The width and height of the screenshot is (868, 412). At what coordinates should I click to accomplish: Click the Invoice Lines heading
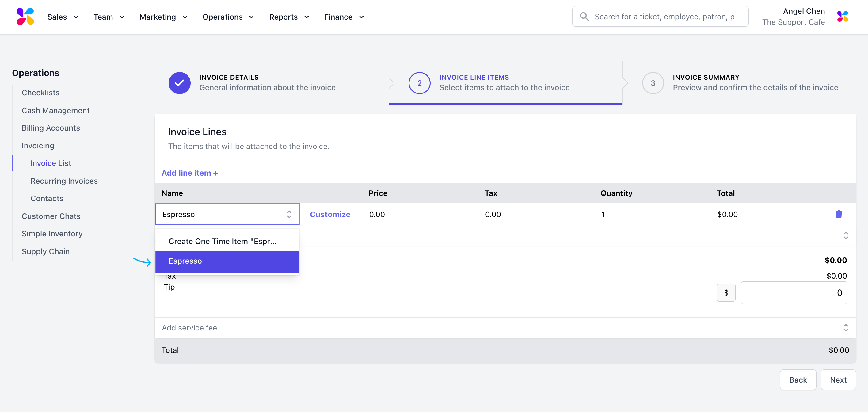(197, 132)
